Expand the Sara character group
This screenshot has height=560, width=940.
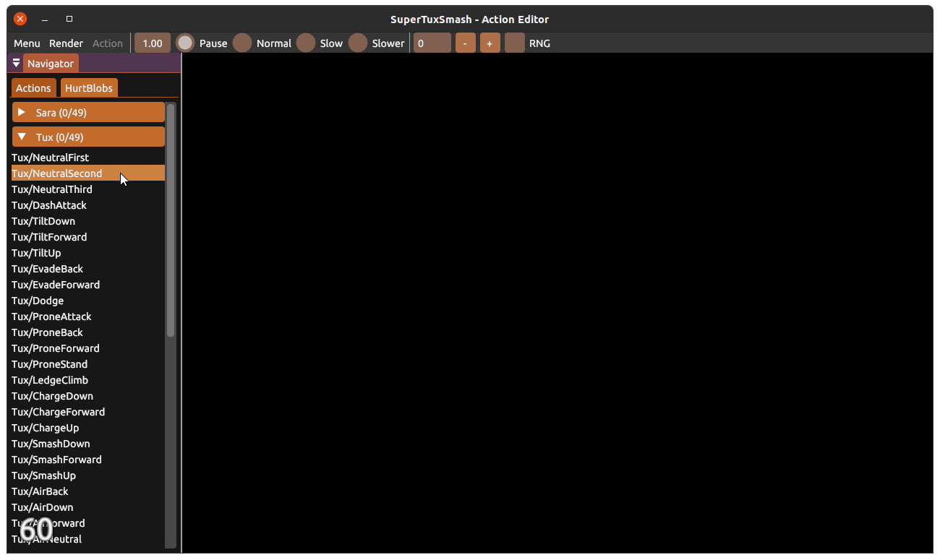[88, 112]
